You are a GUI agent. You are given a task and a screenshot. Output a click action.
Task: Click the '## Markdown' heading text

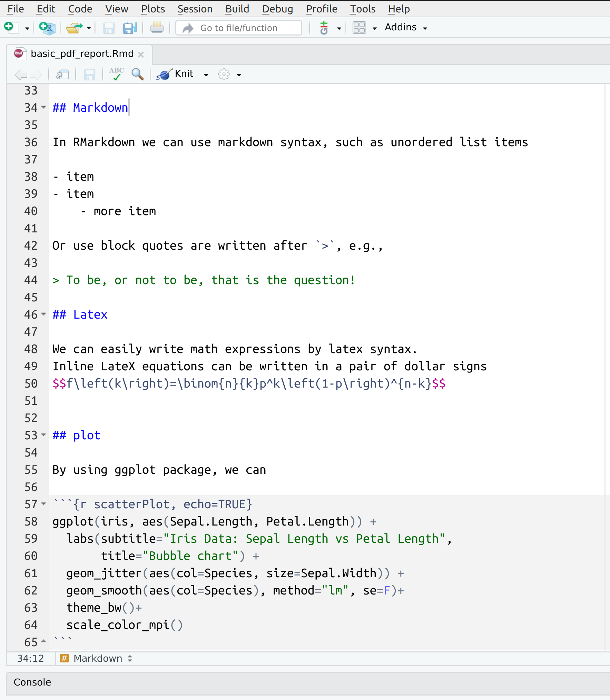click(x=90, y=108)
